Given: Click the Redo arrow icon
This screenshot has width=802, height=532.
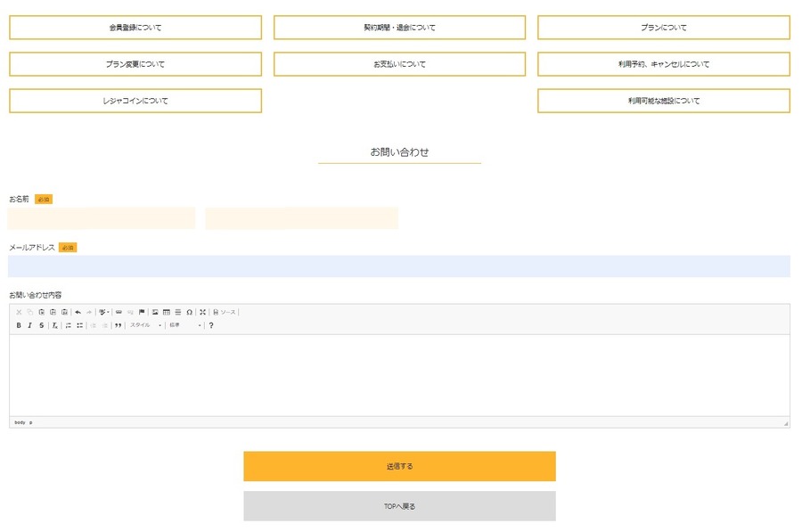Looking at the screenshot, I should pos(89,312).
